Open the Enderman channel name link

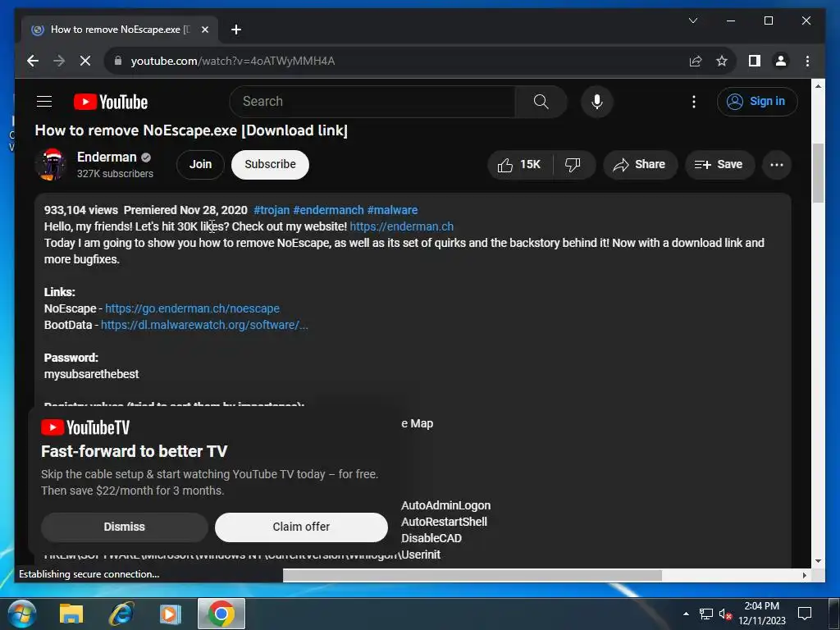point(107,157)
